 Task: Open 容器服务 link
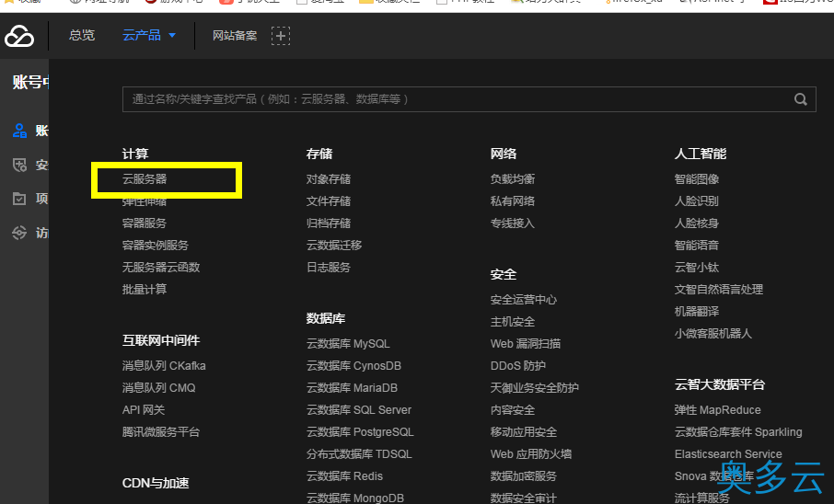(145, 223)
